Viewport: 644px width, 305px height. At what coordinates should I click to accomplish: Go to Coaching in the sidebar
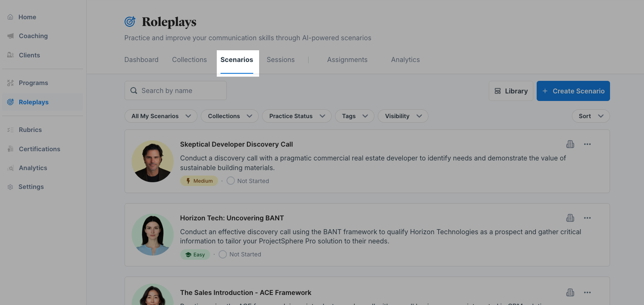[x=33, y=36]
